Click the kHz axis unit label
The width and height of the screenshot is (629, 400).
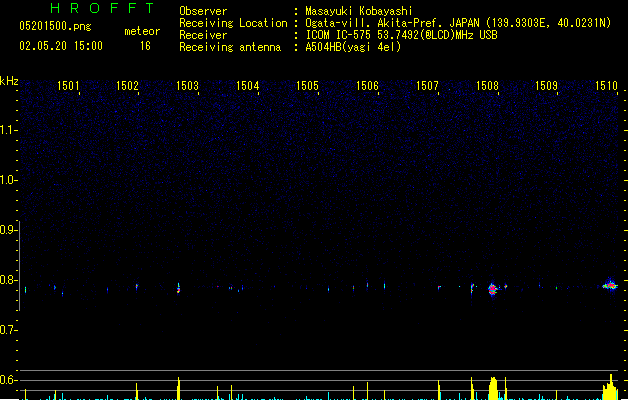pos(9,81)
